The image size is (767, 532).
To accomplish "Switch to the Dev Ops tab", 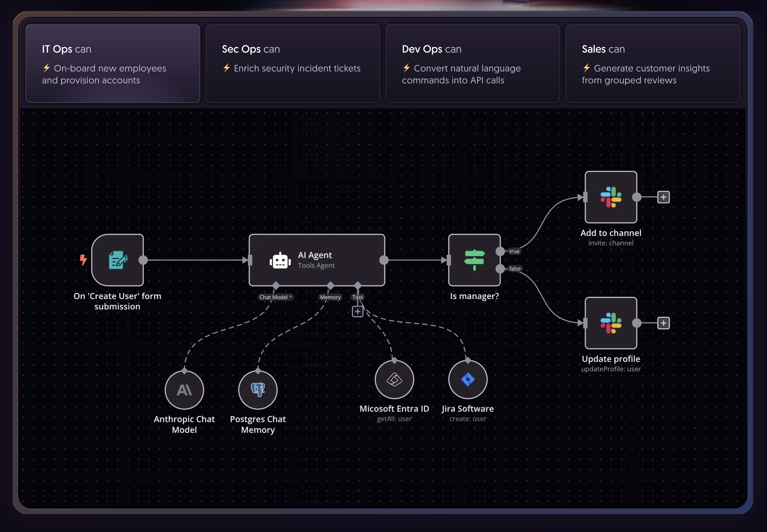I will click(x=472, y=63).
